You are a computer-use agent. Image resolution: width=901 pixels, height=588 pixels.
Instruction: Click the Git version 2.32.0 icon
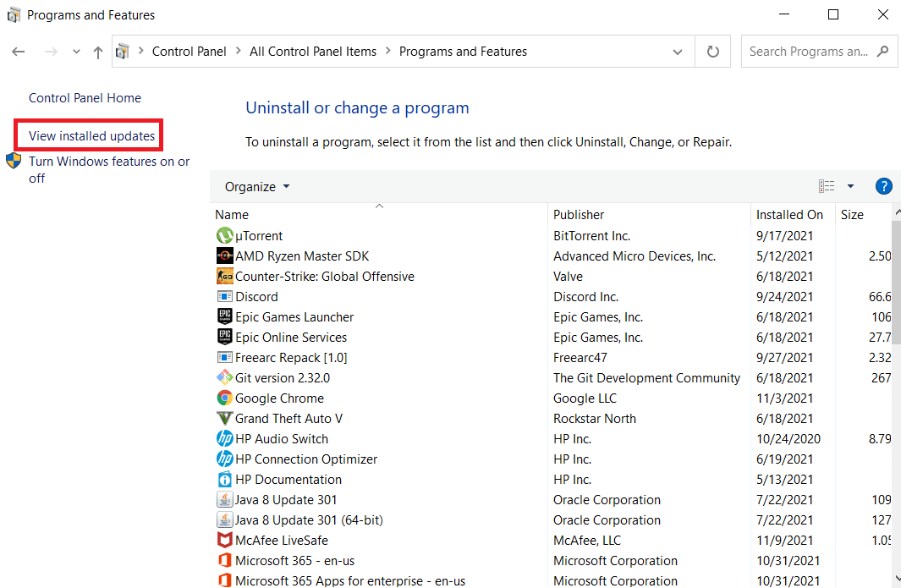click(x=225, y=377)
